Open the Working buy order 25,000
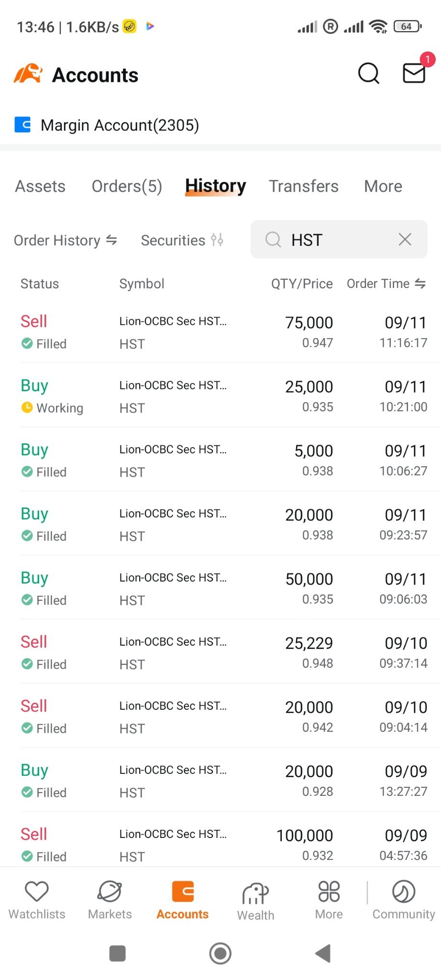The height and width of the screenshot is (980, 441). [224, 396]
